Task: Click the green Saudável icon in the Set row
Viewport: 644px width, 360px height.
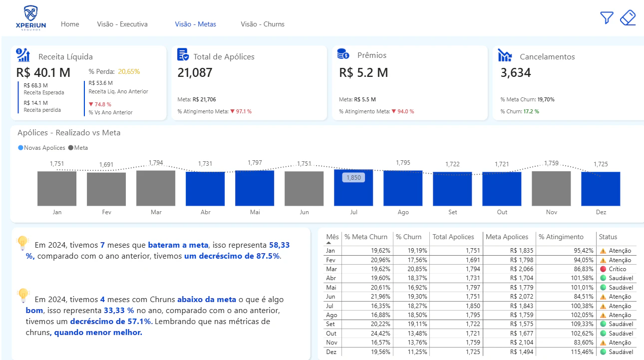Action: click(x=603, y=324)
